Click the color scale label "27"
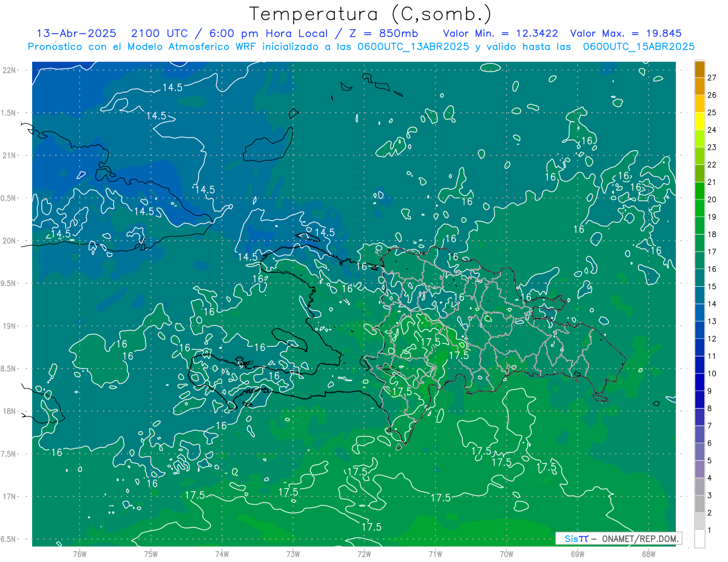The image size is (728, 562). point(712,78)
